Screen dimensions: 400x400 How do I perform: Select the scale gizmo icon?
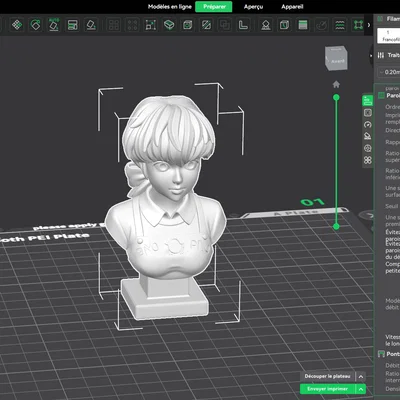151,25
